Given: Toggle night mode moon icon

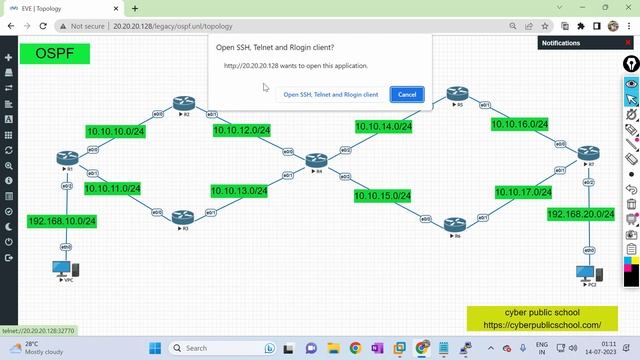Looking at the screenshot, I should 9,227.
